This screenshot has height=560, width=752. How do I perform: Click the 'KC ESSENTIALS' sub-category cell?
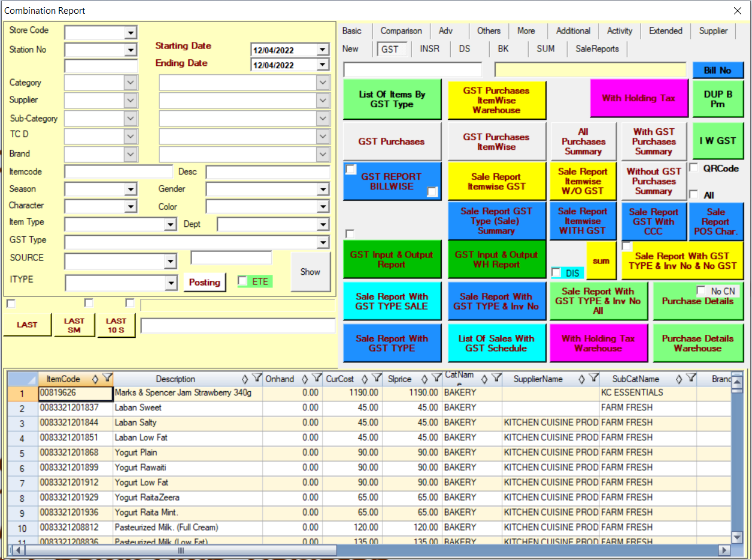pyautogui.click(x=648, y=393)
